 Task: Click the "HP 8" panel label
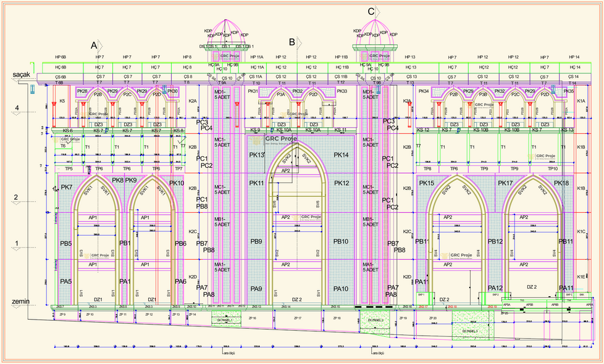(x=187, y=57)
